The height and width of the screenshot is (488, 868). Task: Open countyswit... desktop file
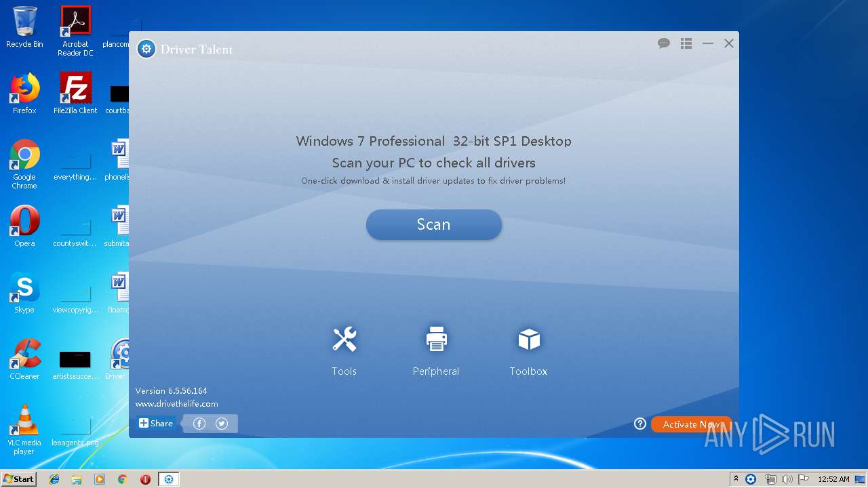pos(75,232)
